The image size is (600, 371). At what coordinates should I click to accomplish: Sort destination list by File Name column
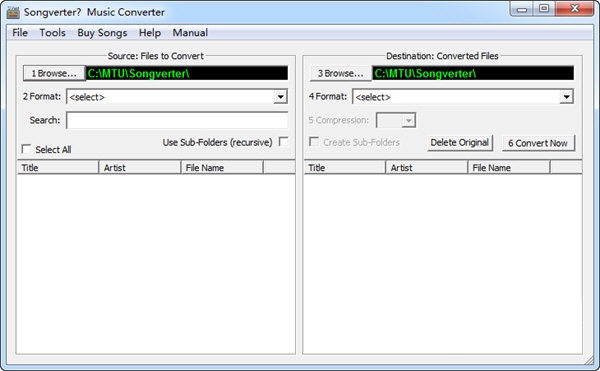[509, 168]
